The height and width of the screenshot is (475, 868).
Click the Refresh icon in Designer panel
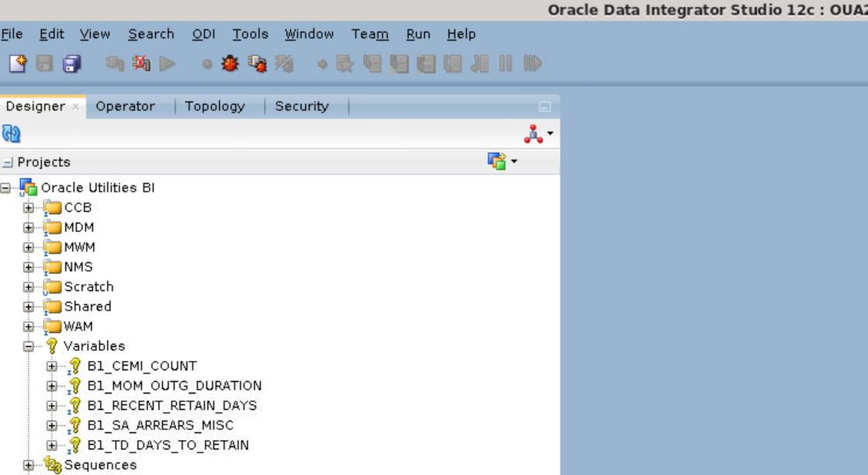tap(11, 133)
